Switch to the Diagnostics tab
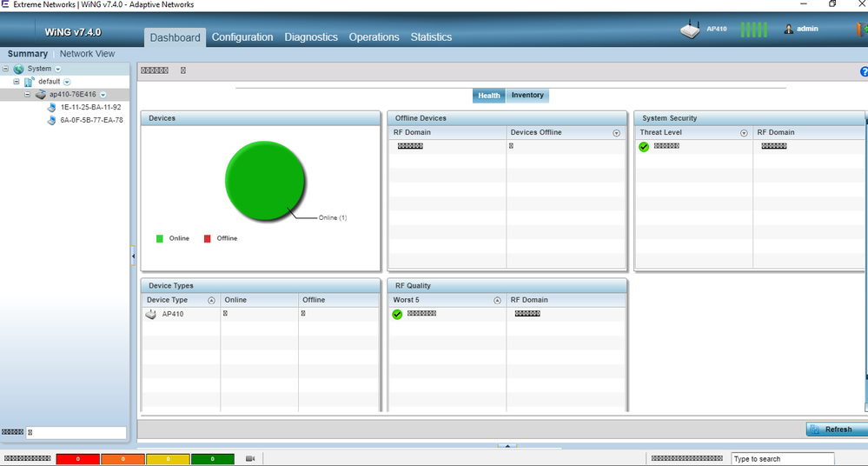Viewport: 868px width, 466px height. [x=311, y=37]
